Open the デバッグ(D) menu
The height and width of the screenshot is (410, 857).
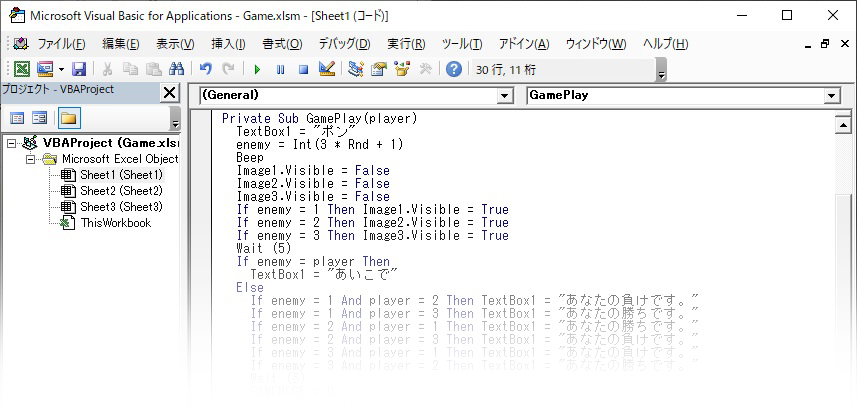(344, 44)
